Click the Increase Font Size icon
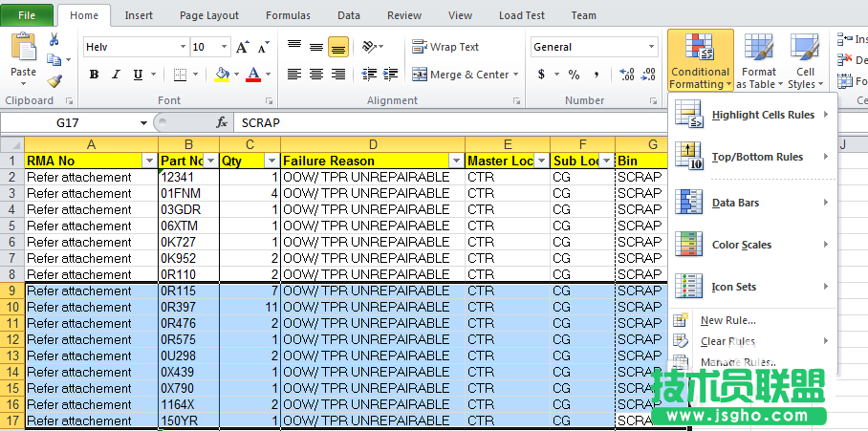Screen dimensions: 868x431 (x=243, y=47)
